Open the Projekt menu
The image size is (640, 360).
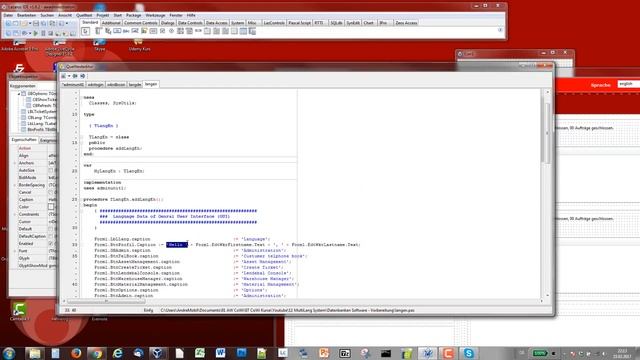102,15
